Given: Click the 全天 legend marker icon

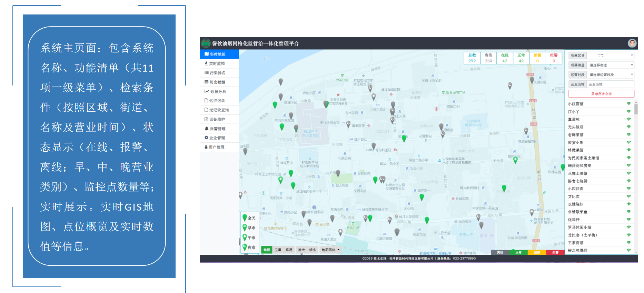Looking at the screenshot, I should pyautogui.click(x=245, y=218).
